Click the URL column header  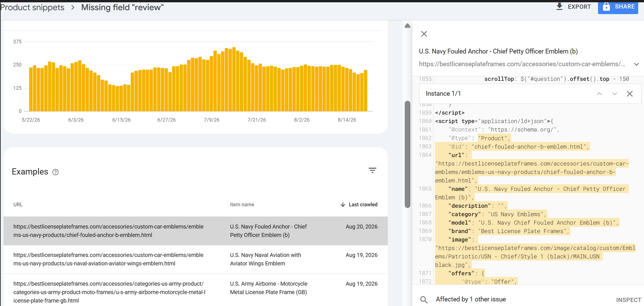coord(18,204)
